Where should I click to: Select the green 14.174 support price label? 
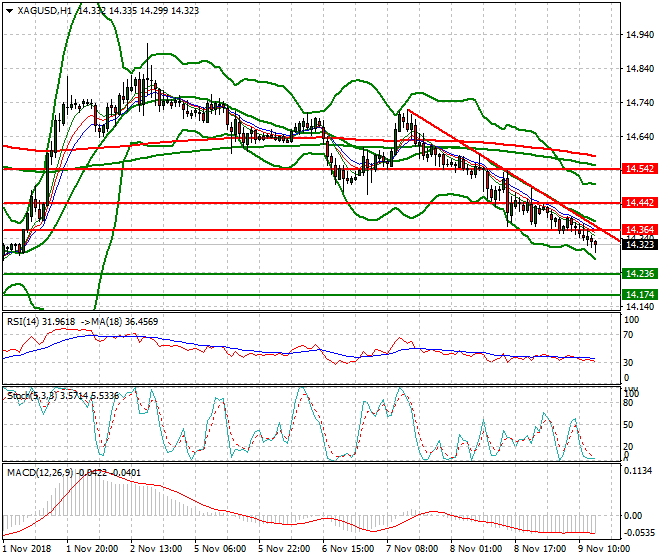point(638,294)
